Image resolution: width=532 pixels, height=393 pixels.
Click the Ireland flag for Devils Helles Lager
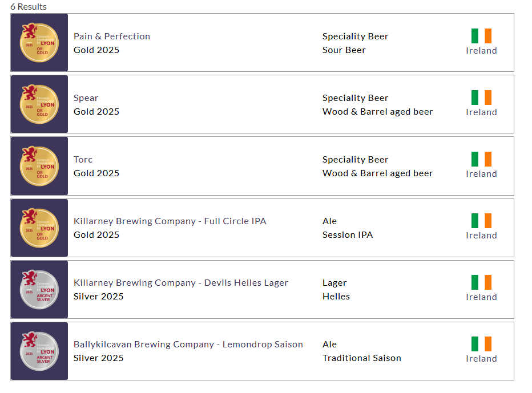point(481,282)
